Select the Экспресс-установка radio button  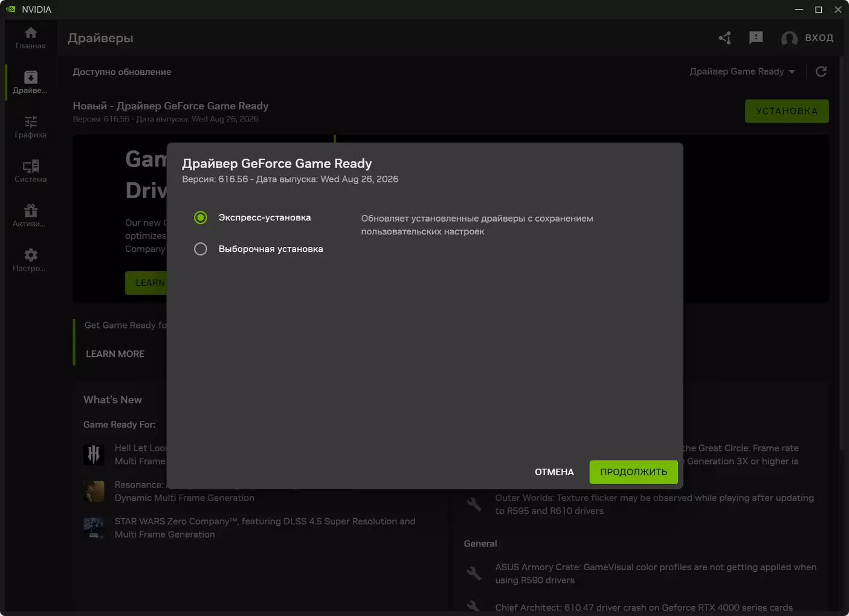[x=201, y=217]
